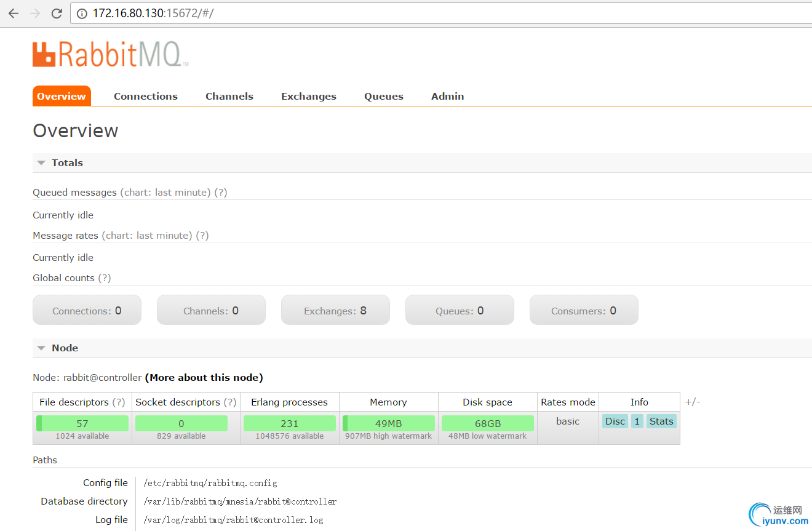Click the Global counts help (?) link
The image size is (812, 531).
[105, 278]
